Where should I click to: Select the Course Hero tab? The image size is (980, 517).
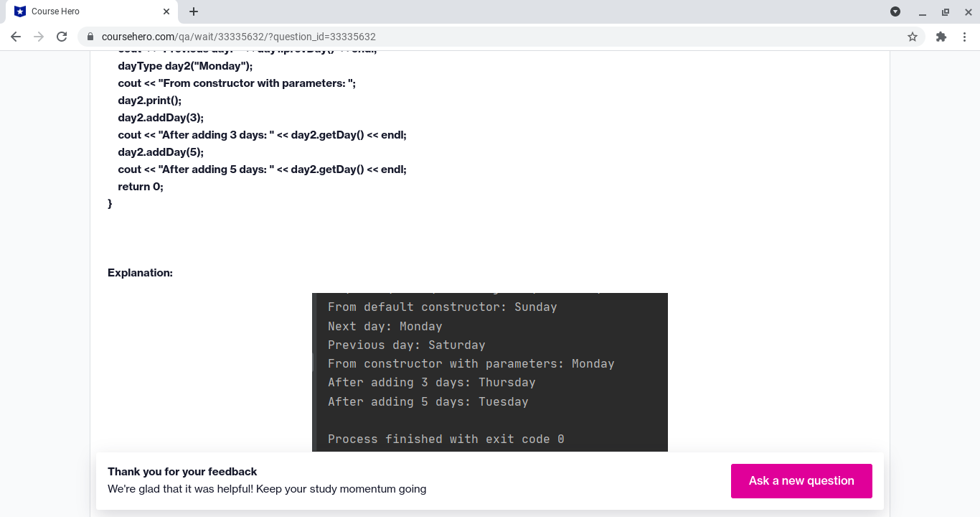92,11
